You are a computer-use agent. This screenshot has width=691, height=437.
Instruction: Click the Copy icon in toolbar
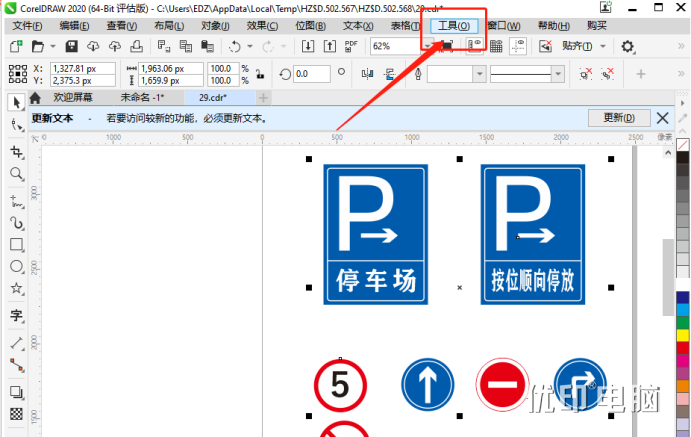tap(186, 46)
